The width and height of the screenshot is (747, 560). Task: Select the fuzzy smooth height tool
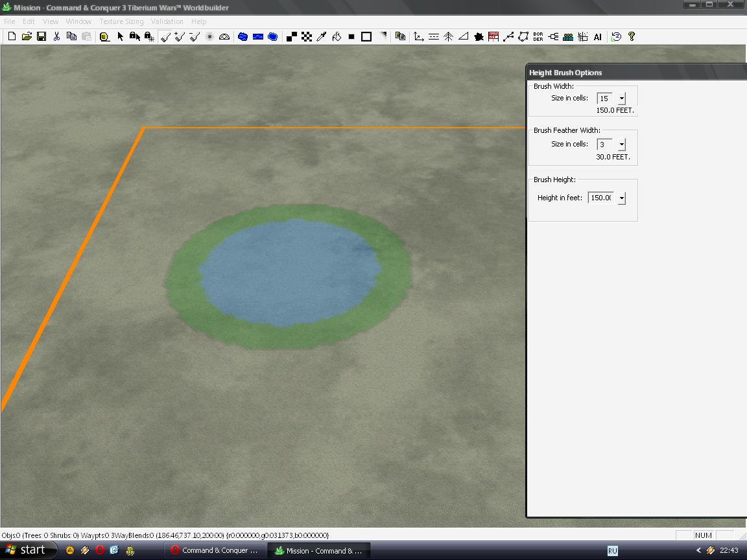[x=209, y=37]
